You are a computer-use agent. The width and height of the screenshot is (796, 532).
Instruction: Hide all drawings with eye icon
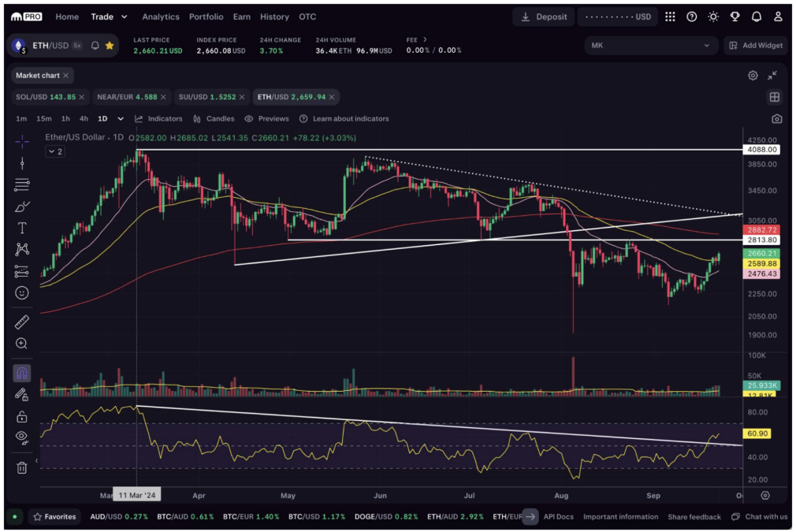pos(22,437)
